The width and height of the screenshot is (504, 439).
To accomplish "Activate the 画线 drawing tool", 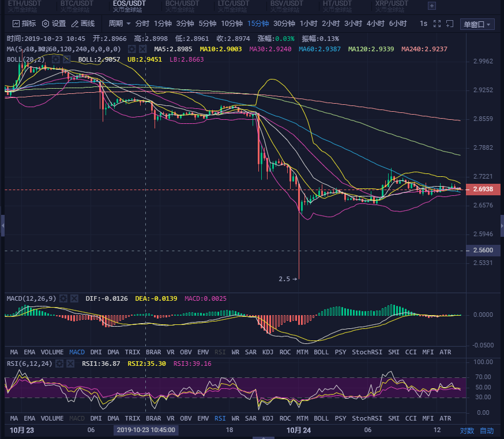I will pyautogui.click(x=83, y=24).
